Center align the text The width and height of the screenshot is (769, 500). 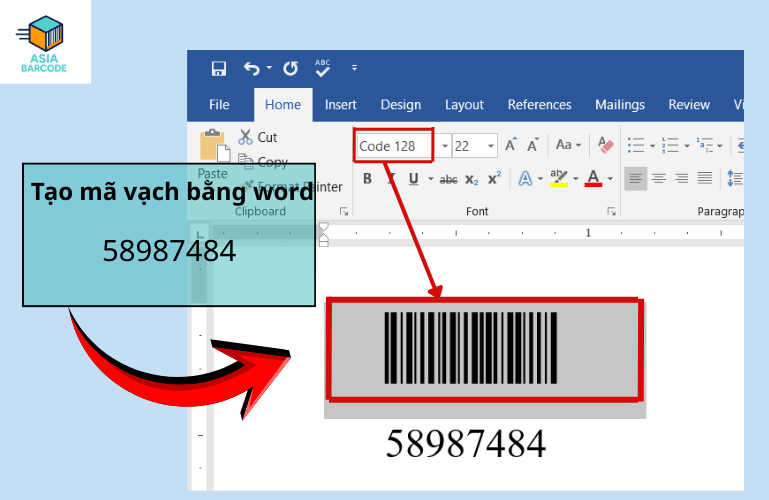point(659,178)
